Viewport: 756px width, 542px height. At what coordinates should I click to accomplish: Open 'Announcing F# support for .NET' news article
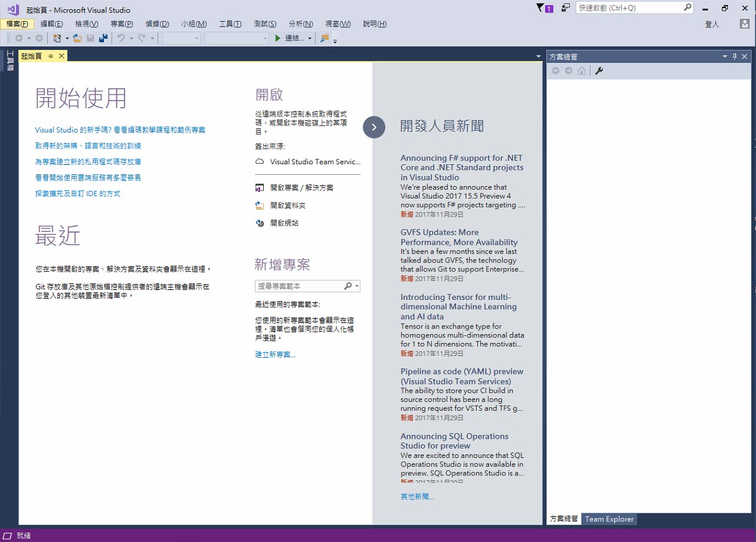(x=462, y=167)
